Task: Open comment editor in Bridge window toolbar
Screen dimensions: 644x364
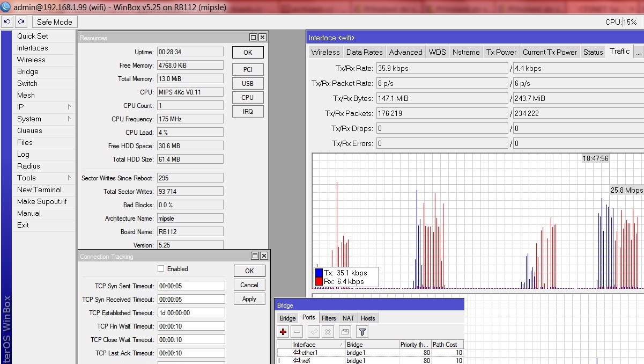Action: point(345,332)
